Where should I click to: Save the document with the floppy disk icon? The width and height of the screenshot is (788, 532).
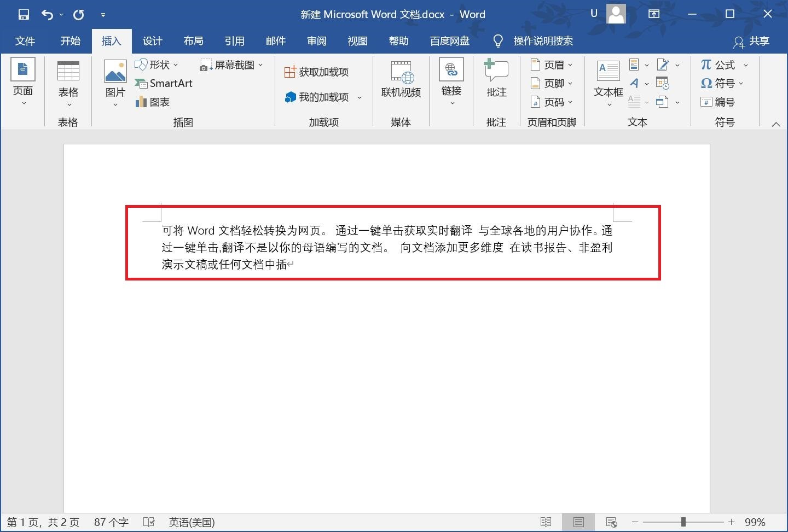(24, 15)
